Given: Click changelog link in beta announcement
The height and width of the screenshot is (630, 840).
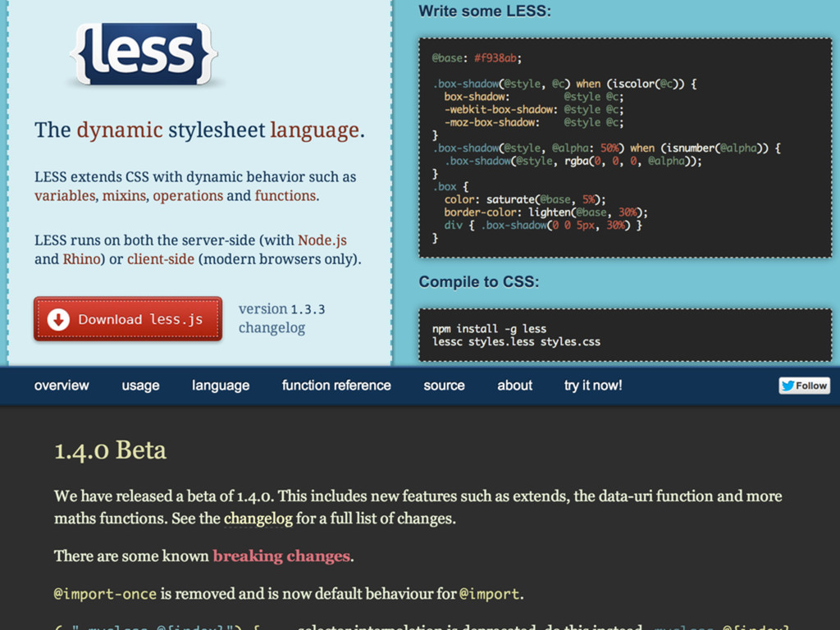Looking at the screenshot, I should (x=258, y=518).
